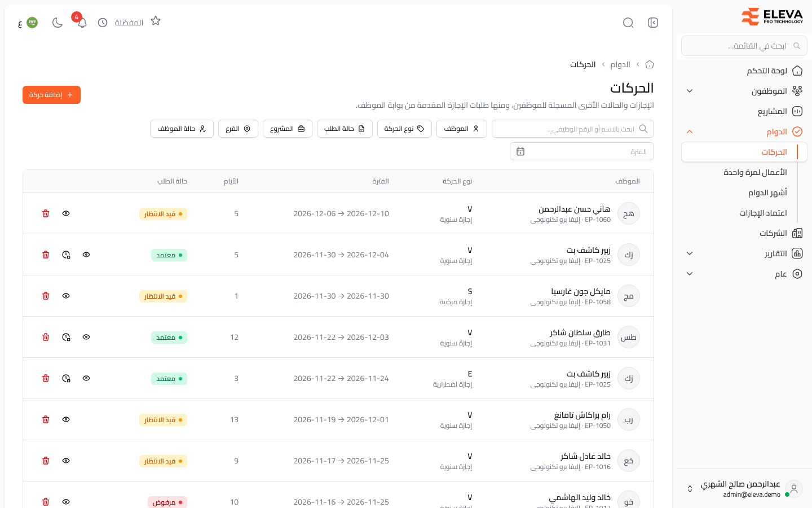Collapse الدوام sidebar section
Screen dimensions: 812x508
click(744, 132)
